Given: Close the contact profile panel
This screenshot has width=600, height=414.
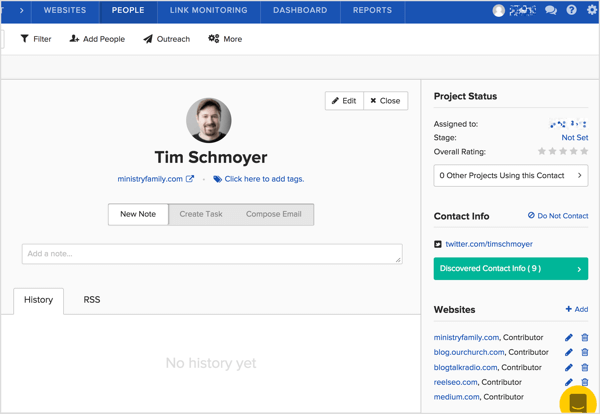Looking at the screenshot, I should [x=385, y=101].
